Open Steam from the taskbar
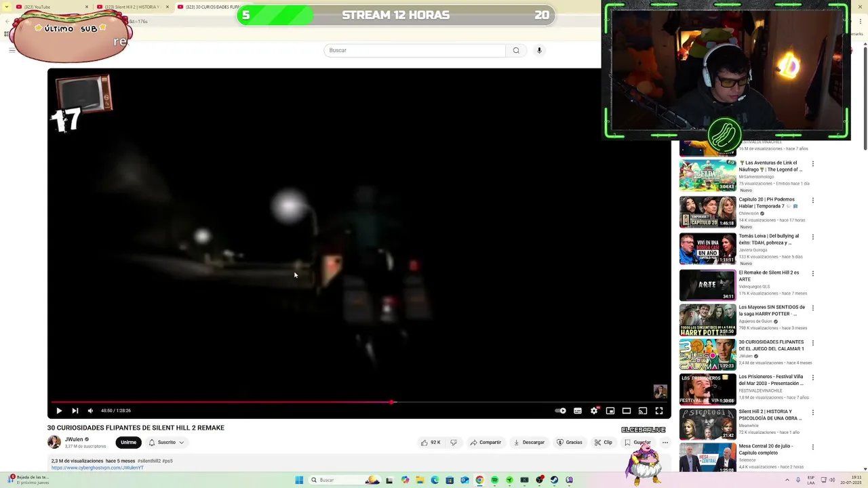 click(554, 480)
